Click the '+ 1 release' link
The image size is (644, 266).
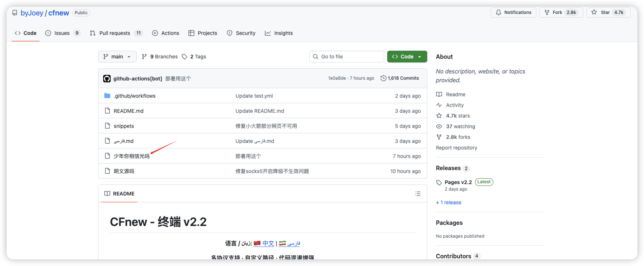[449, 202]
